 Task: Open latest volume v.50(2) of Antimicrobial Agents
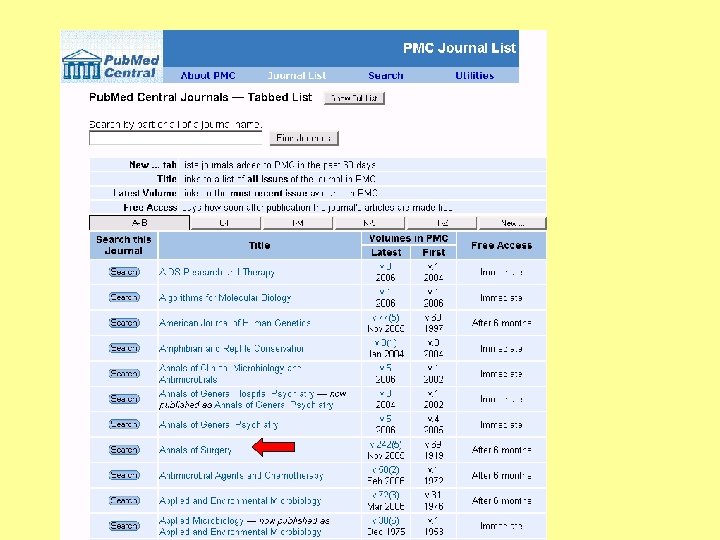tap(385, 470)
